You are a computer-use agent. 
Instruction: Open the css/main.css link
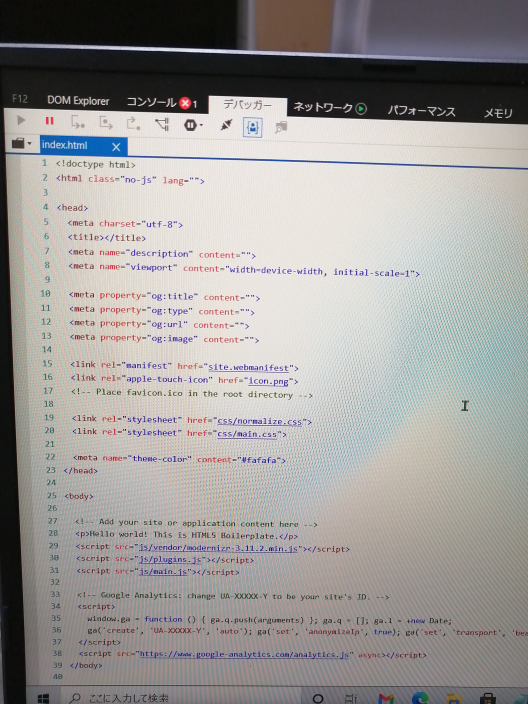tap(247, 434)
